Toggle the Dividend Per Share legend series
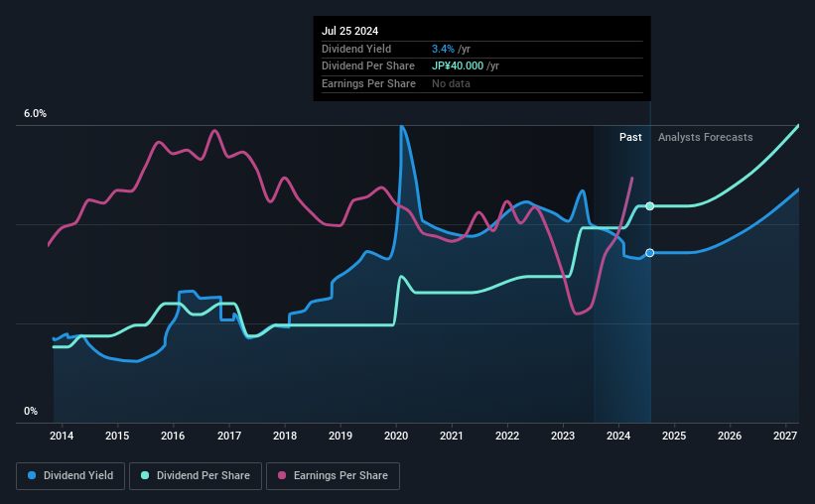Screen dimensions: 815x504 point(197,476)
